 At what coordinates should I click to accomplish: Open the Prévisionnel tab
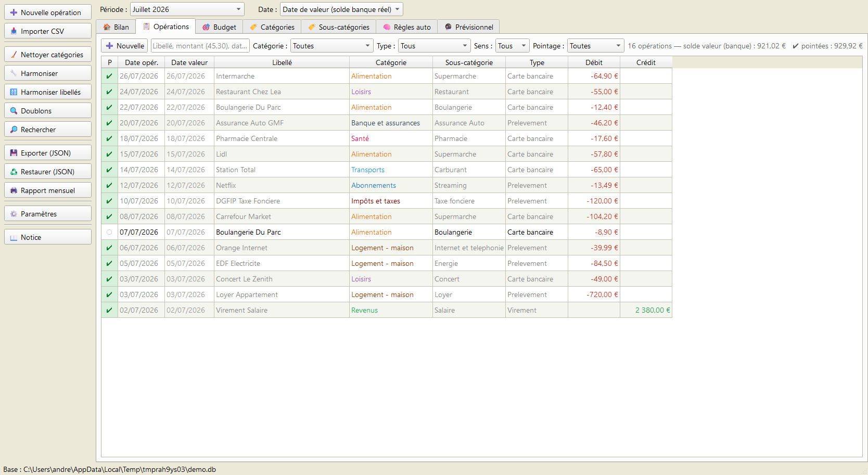[468, 27]
